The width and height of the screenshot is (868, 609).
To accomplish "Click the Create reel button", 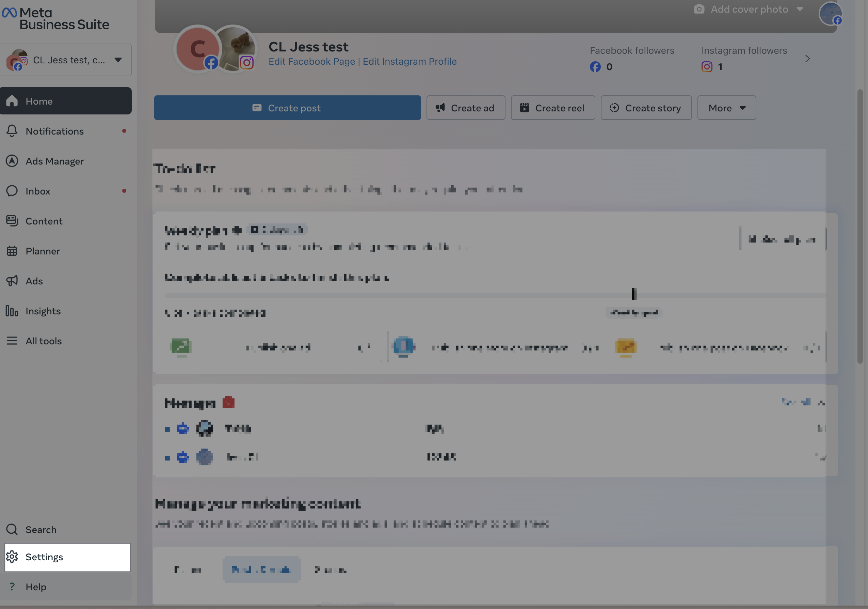I will 553,108.
